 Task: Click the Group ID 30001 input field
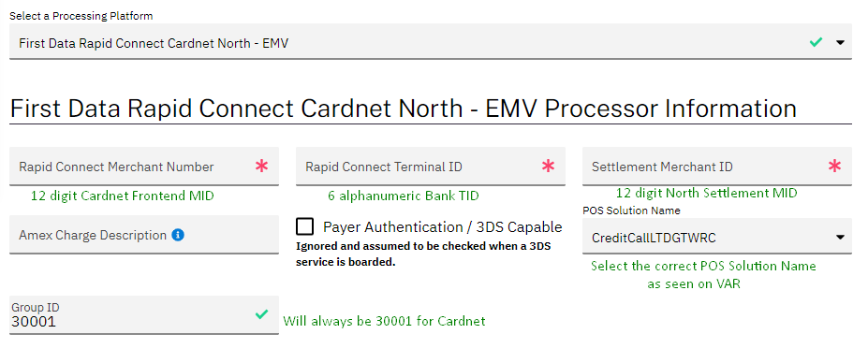pos(144,315)
